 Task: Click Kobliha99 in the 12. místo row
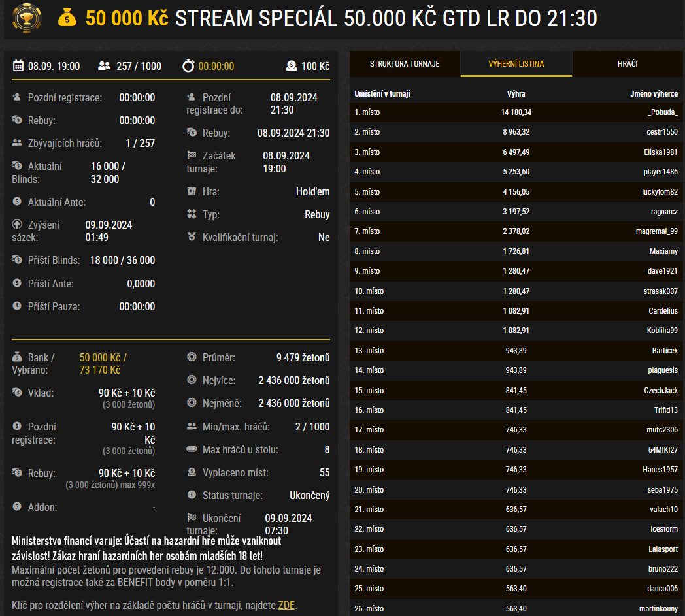pos(662,330)
